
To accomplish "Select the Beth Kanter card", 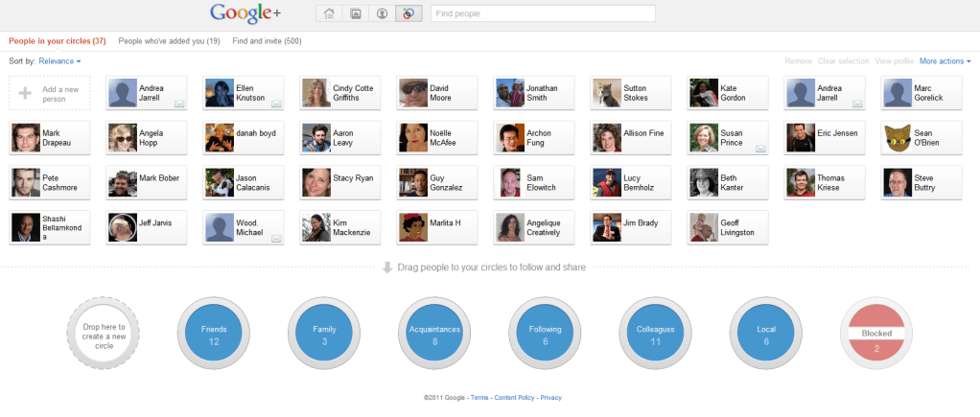I will click(728, 182).
